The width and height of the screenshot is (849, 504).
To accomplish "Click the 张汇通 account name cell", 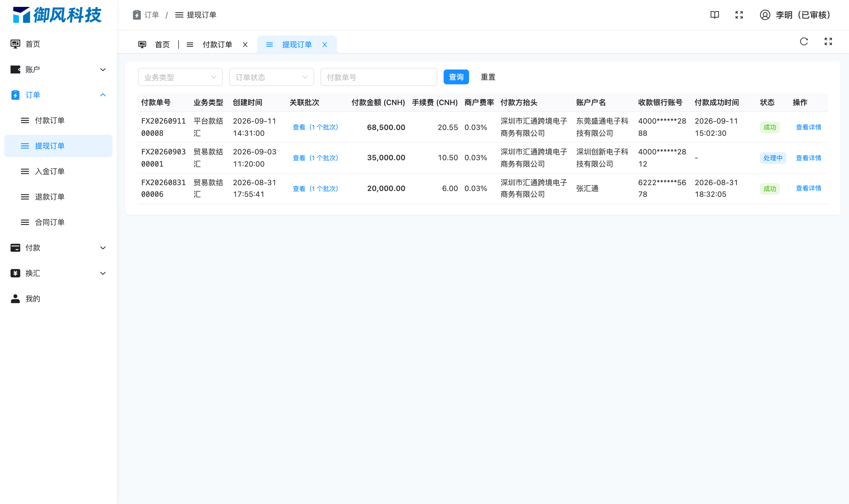I will (587, 189).
